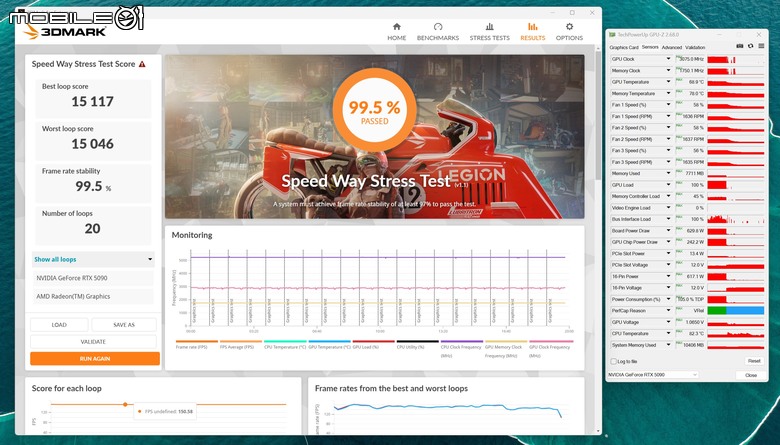Click the RUN AGAIN button

95,358
